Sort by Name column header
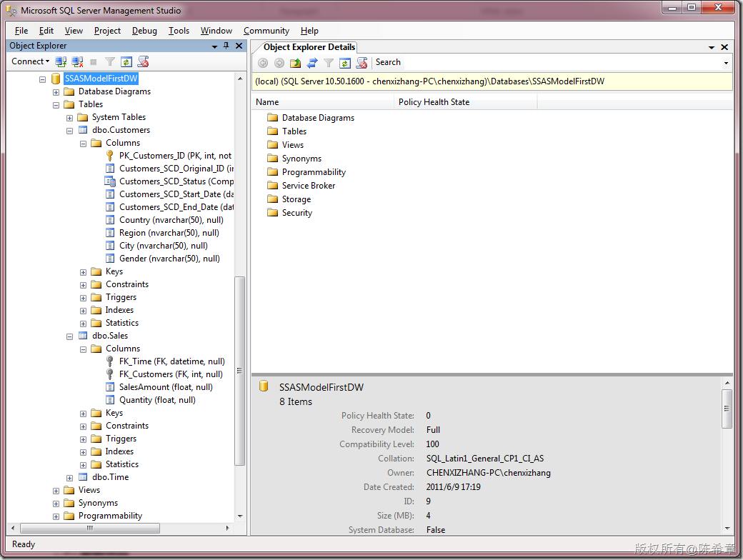The width and height of the screenshot is (743, 560). coord(323,102)
